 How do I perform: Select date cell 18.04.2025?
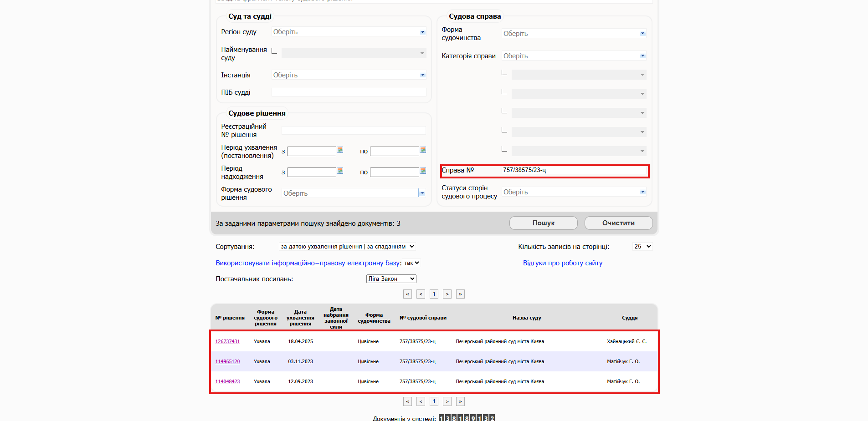pos(300,341)
